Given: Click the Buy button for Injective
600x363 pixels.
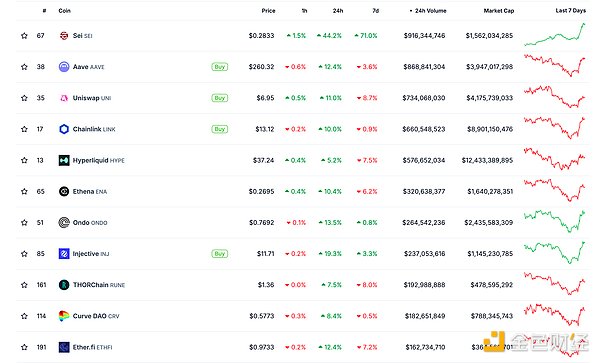Looking at the screenshot, I should pos(220,254).
